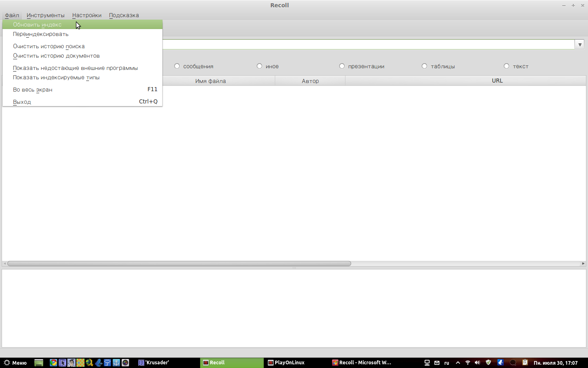Minimize the Recoll window
The width and height of the screenshot is (588, 368).
coord(564,5)
